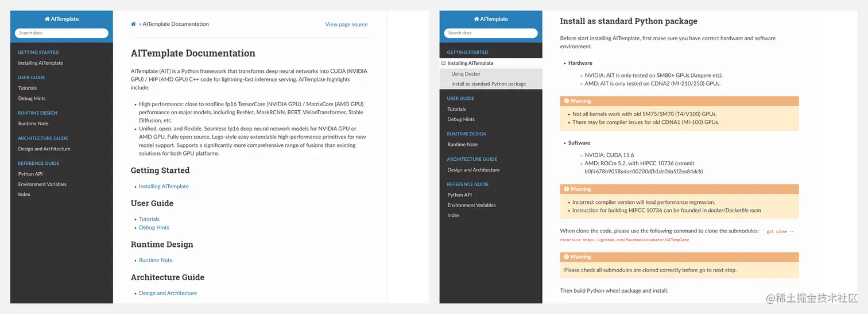Click warning icon above submodules check note

[566, 257]
